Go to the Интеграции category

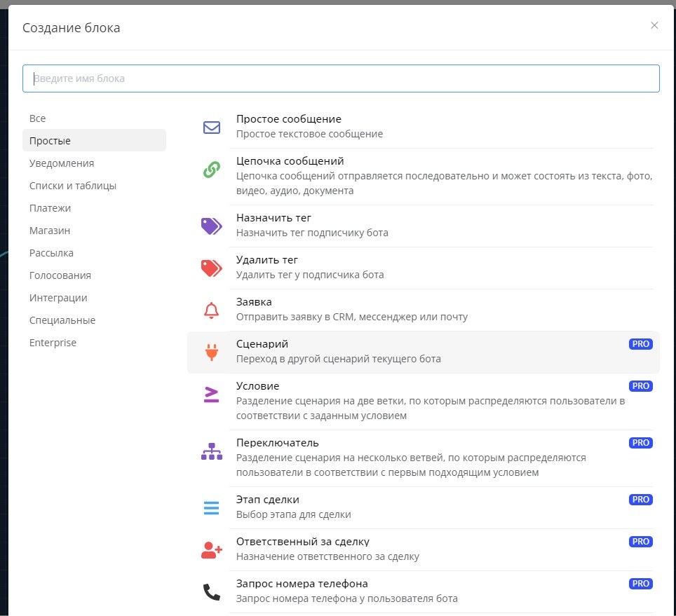[x=58, y=298]
